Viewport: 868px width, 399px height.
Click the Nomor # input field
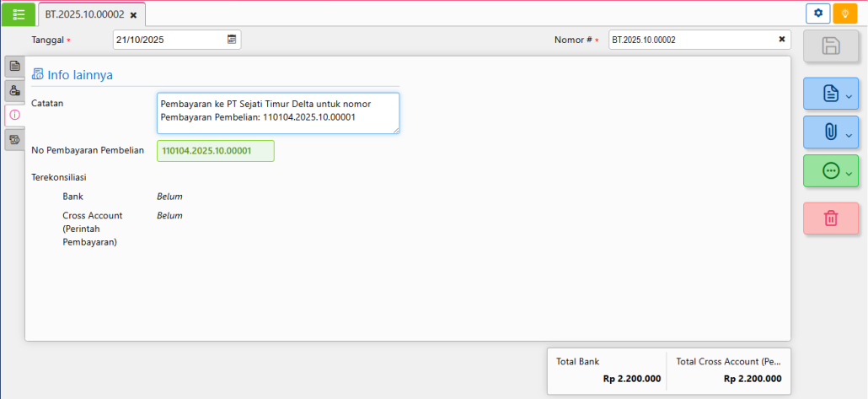point(691,39)
